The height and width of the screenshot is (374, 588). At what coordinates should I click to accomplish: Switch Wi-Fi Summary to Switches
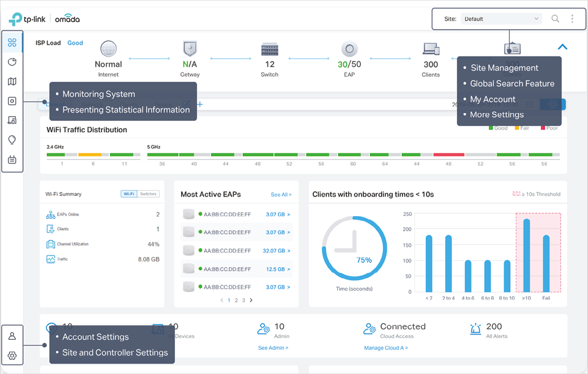[149, 194]
